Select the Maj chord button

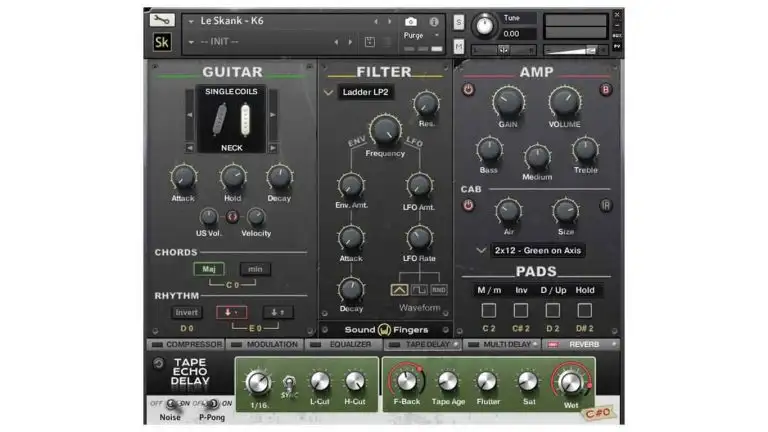(209, 269)
